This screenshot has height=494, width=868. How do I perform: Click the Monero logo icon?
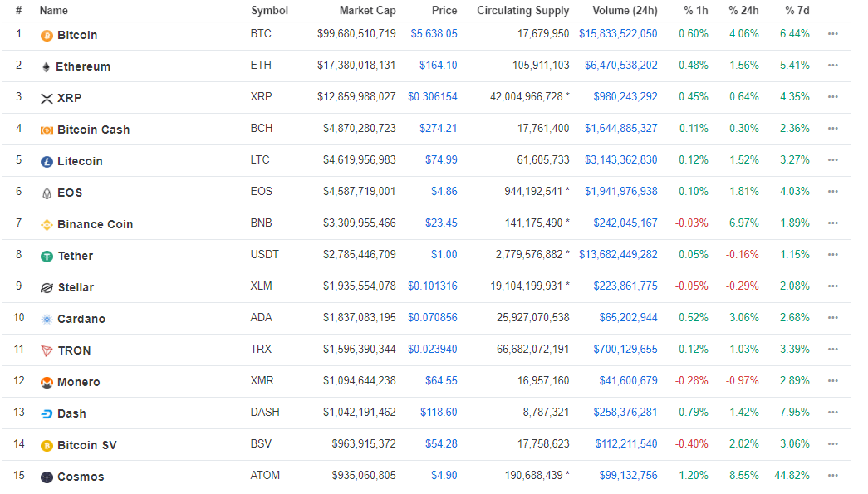[x=47, y=382]
